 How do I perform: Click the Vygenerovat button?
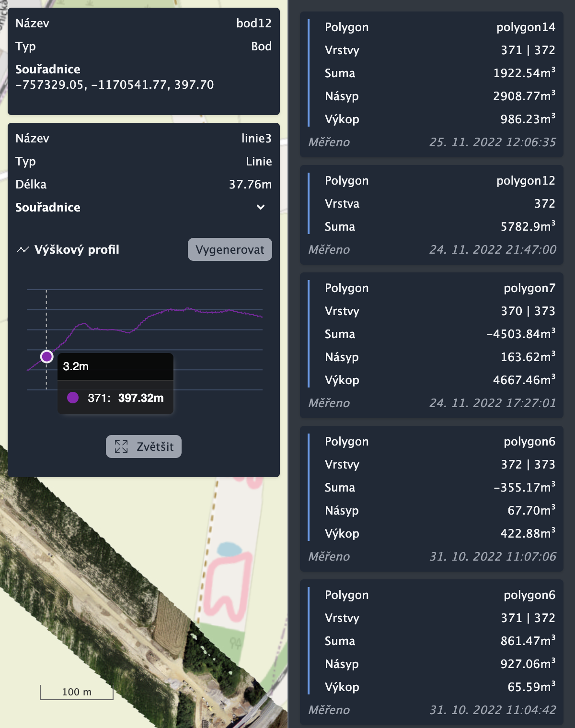click(x=230, y=249)
